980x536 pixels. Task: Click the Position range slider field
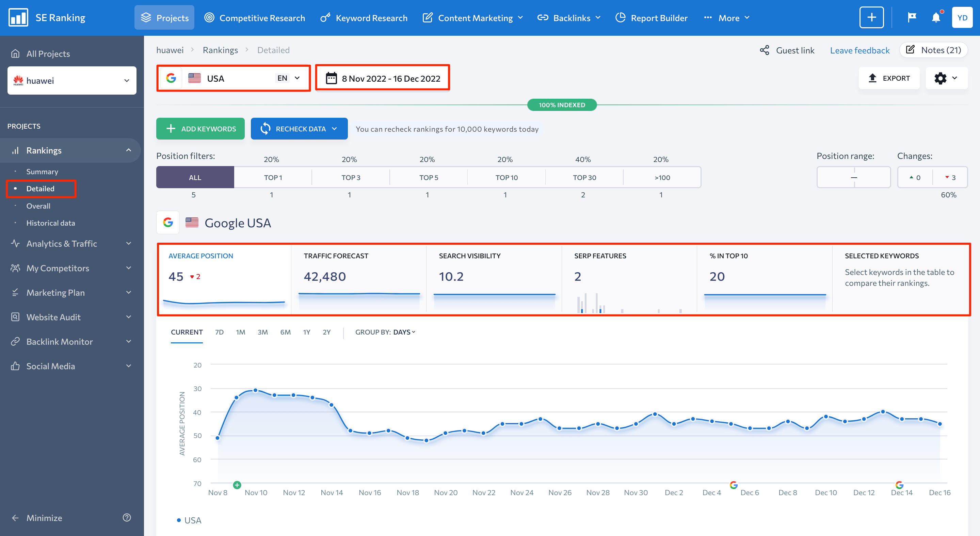853,177
